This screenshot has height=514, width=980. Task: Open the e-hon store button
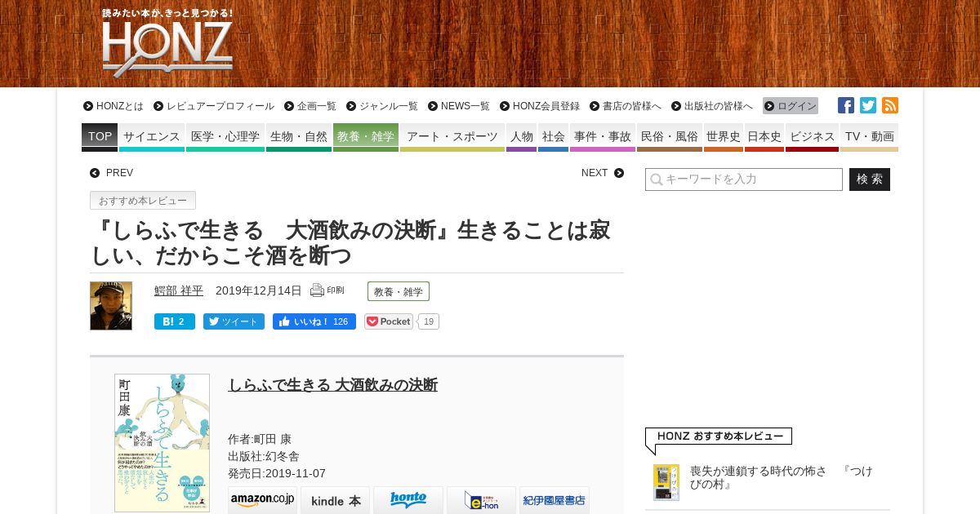point(481,500)
